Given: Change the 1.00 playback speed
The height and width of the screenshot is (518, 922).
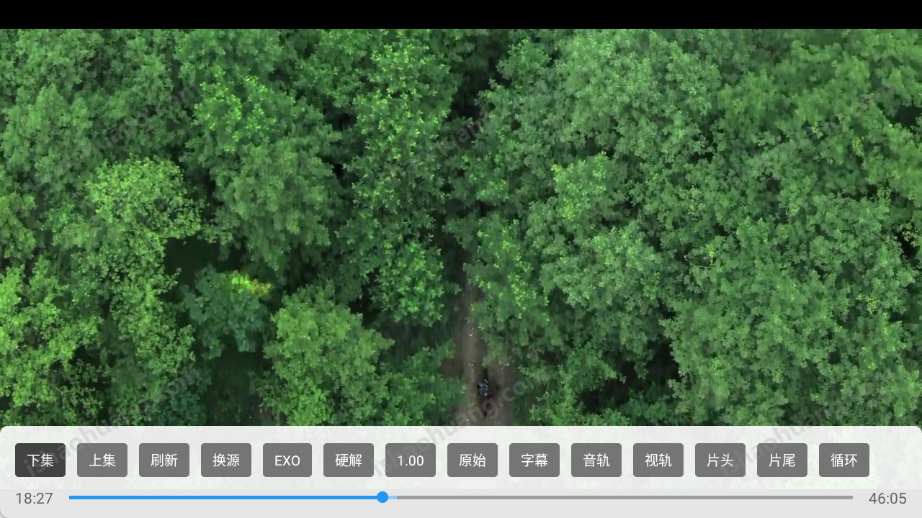Looking at the screenshot, I should (x=410, y=460).
